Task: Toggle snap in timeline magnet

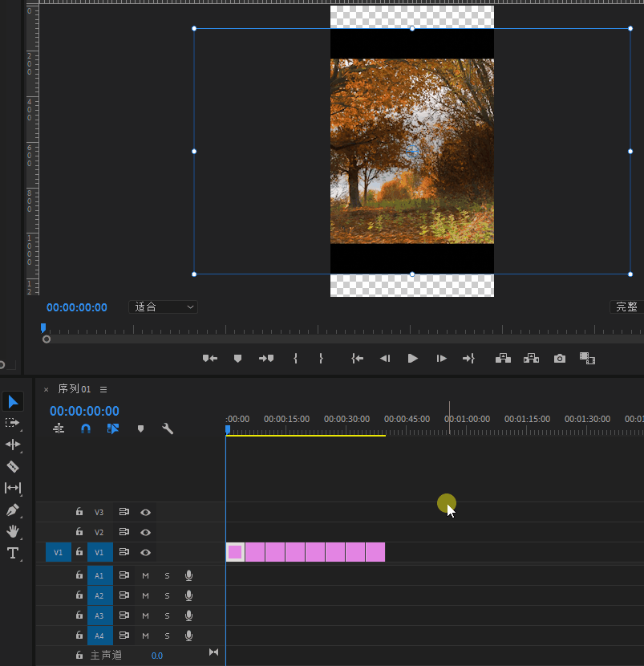Action: (86, 429)
